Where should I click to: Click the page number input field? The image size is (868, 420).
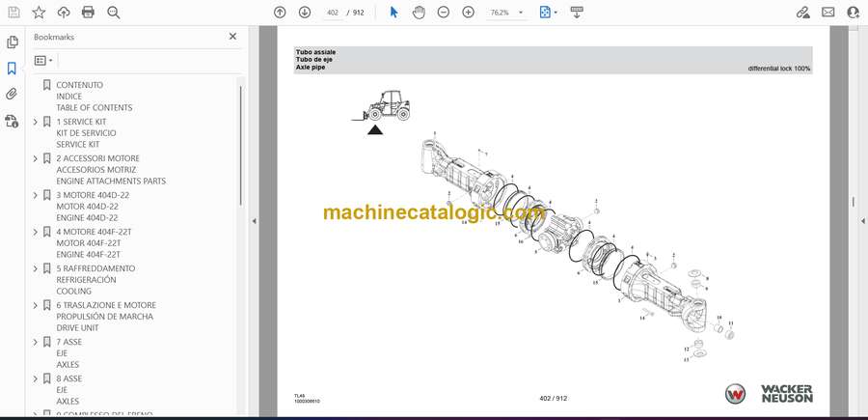click(334, 13)
